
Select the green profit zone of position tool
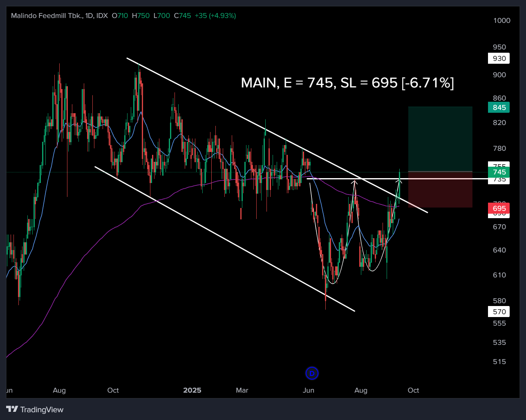440,139
